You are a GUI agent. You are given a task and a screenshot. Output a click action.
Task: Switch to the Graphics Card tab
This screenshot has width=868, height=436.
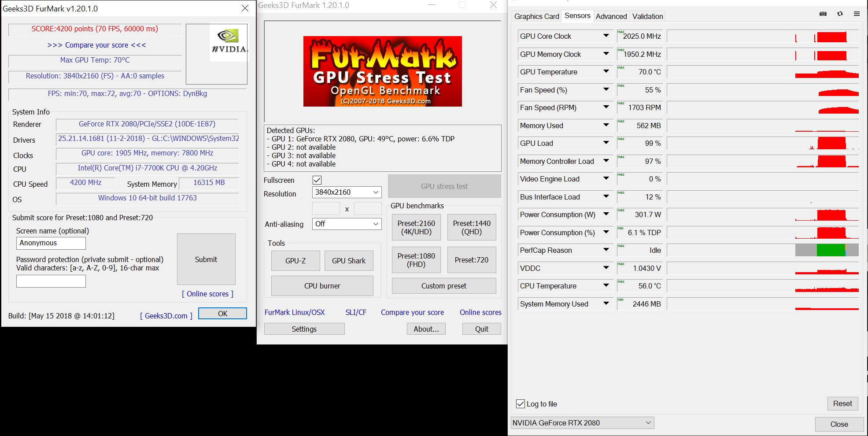536,16
